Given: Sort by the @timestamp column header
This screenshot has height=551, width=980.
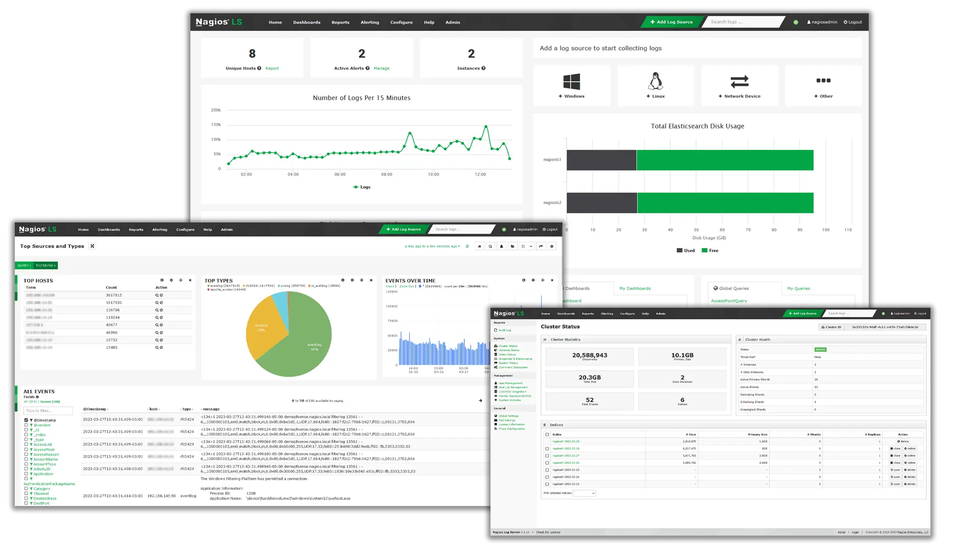Looking at the screenshot, I should tap(95, 409).
